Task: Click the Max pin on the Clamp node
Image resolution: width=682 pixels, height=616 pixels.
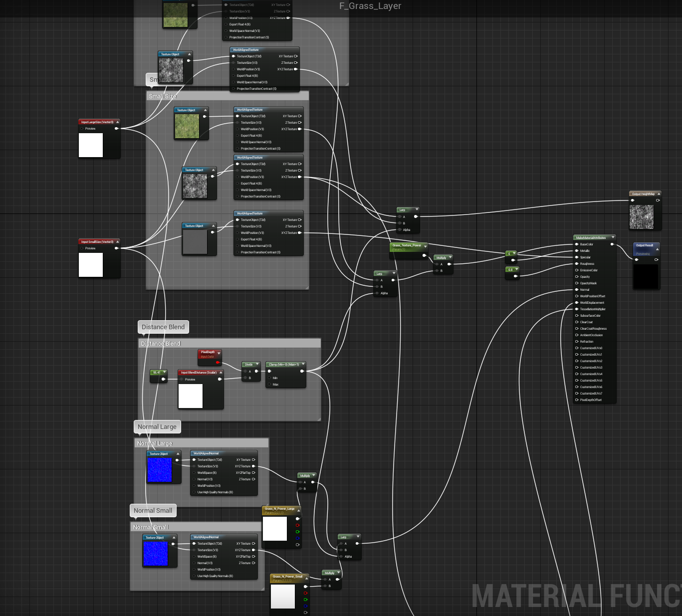Action: [x=269, y=385]
